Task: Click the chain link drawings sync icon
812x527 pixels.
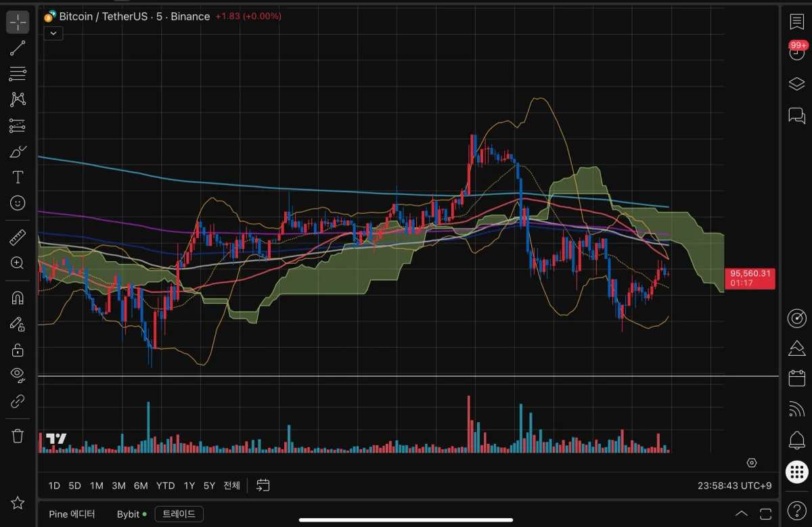Action: coord(18,401)
